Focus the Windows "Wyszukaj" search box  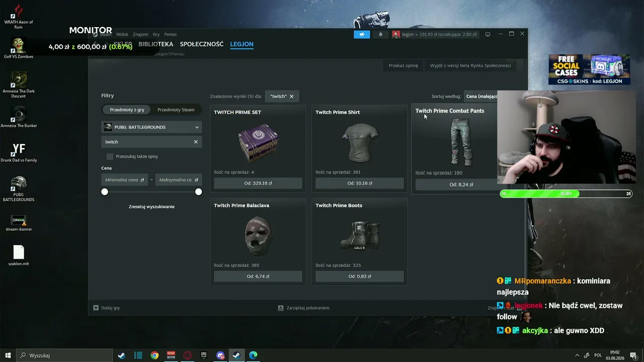pyautogui.click(x=64, y=355)
